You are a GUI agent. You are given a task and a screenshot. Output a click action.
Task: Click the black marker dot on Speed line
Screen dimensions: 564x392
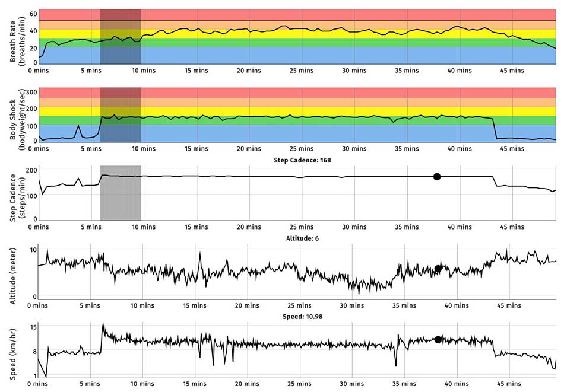[438, 339]
